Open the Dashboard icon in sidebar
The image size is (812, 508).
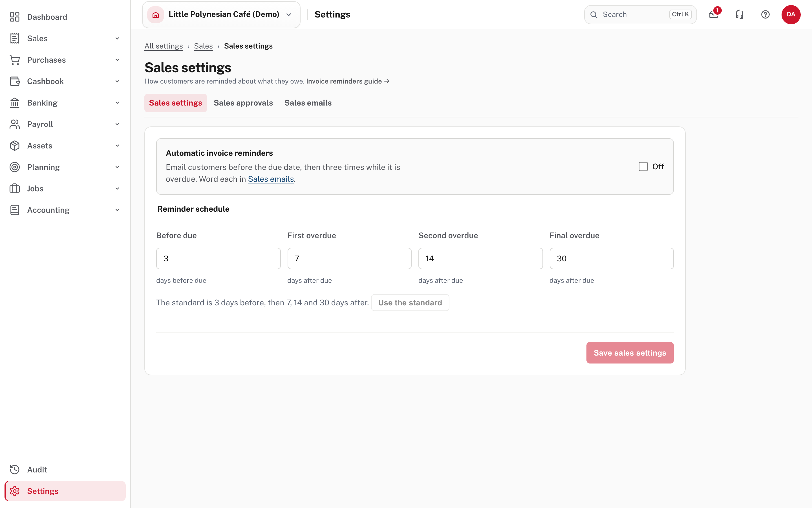14,17
